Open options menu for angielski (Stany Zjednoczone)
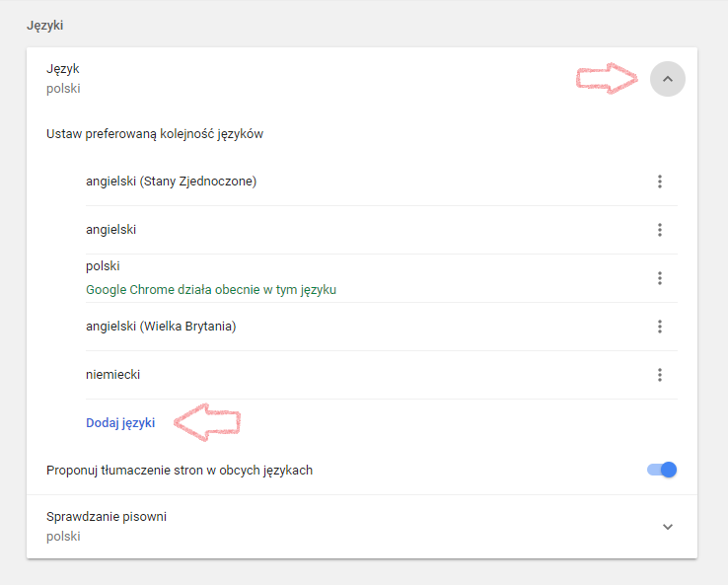 659,182
